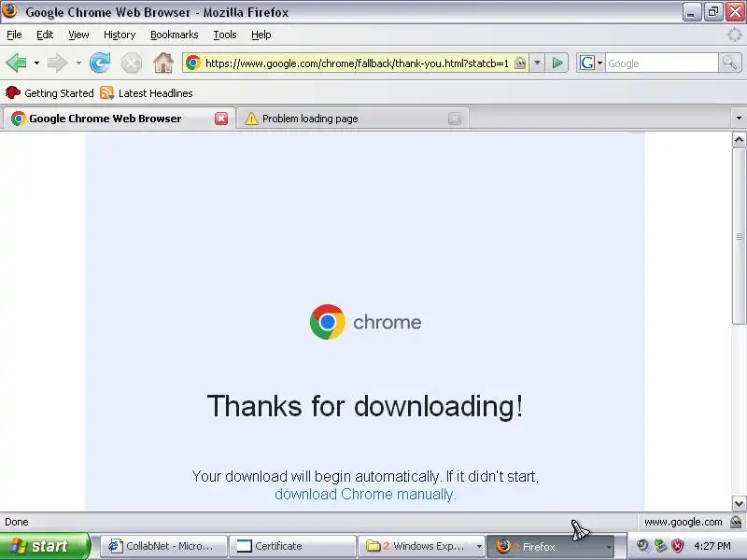Click www.google.com in the status bar
Viewport: 747px width, 560px height.
(684, 522)
